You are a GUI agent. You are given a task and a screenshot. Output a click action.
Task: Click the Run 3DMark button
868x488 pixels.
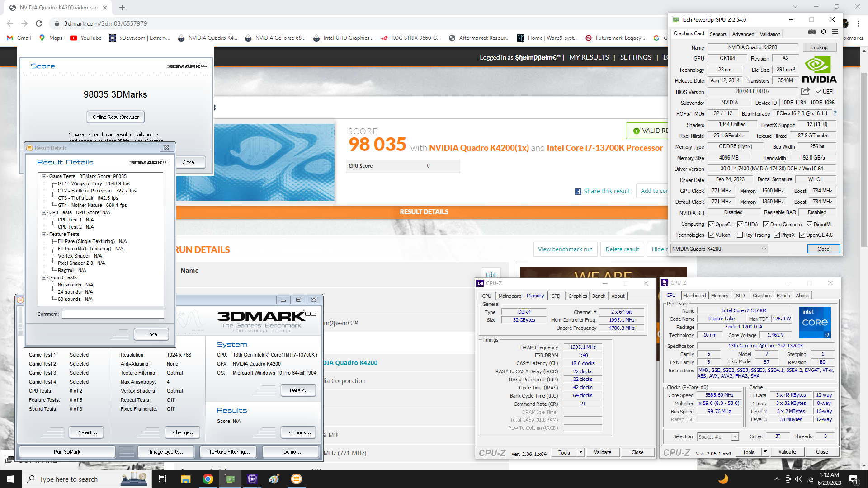[67, 452]
